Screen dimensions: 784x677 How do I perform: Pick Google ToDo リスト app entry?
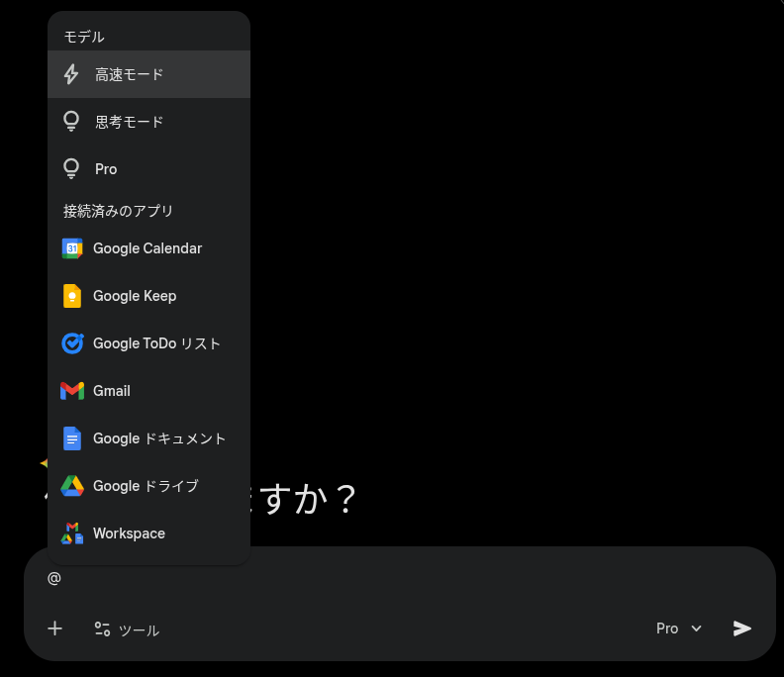(x=156, y=343)
